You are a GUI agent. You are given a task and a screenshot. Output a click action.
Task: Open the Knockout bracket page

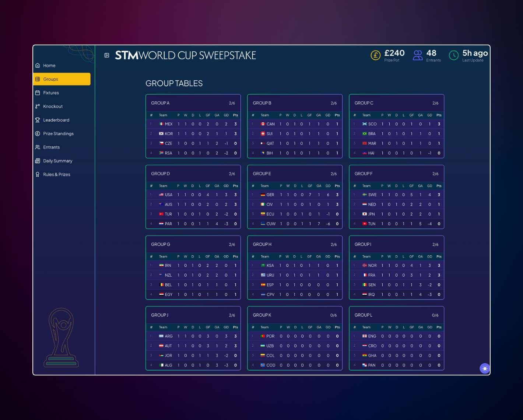pyautogui.click(x=62, y=106)
